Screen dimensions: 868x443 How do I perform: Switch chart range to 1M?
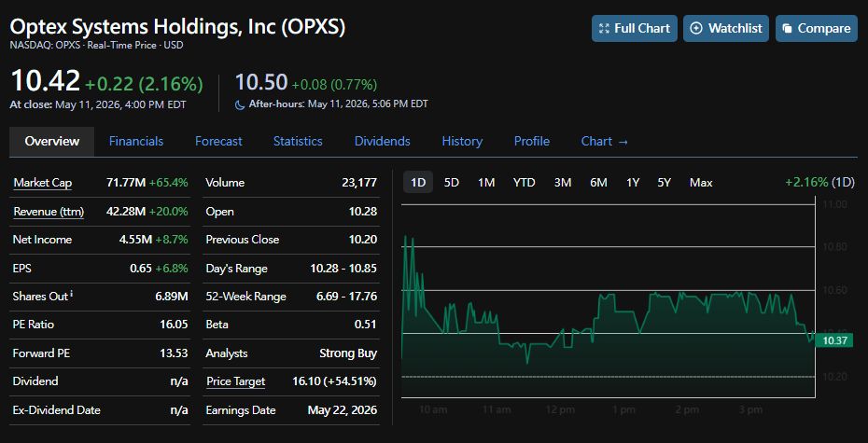(x=486, y=183)
